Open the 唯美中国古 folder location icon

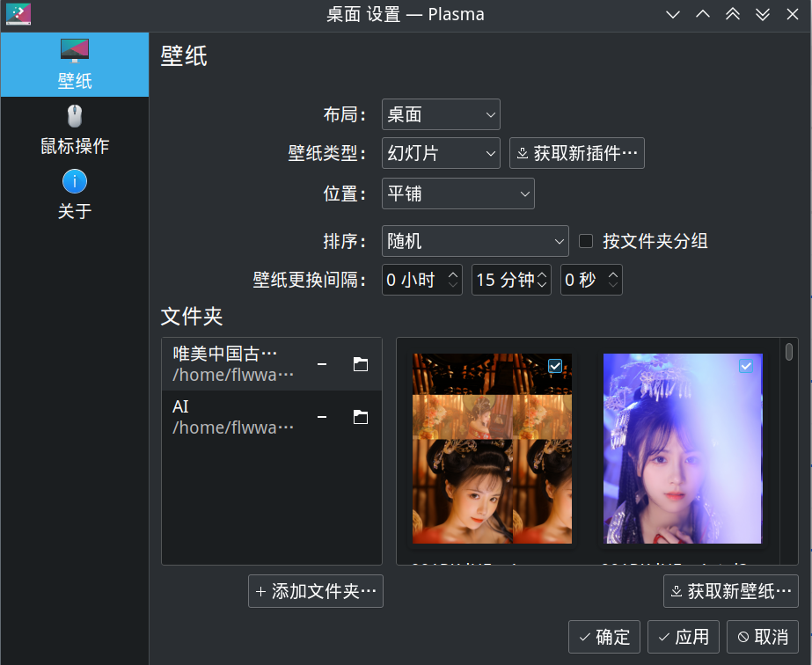(361, 364)
